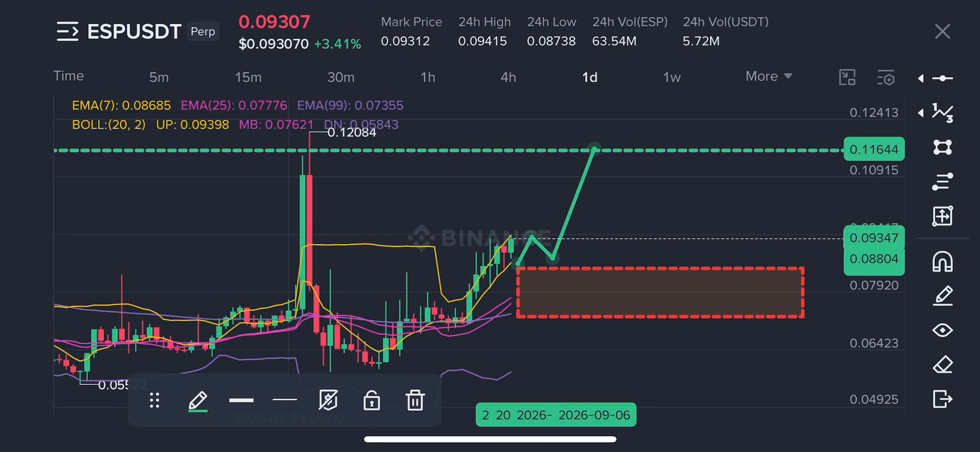Open line color pencil option
The height and width of the screenshot is (452, 980).
click(x=198, y=401)
